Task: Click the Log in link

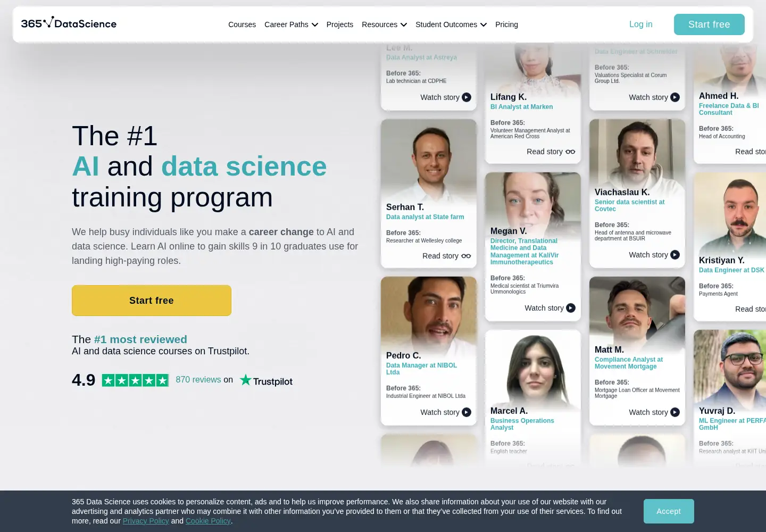Action: click(x=641, y=24)
